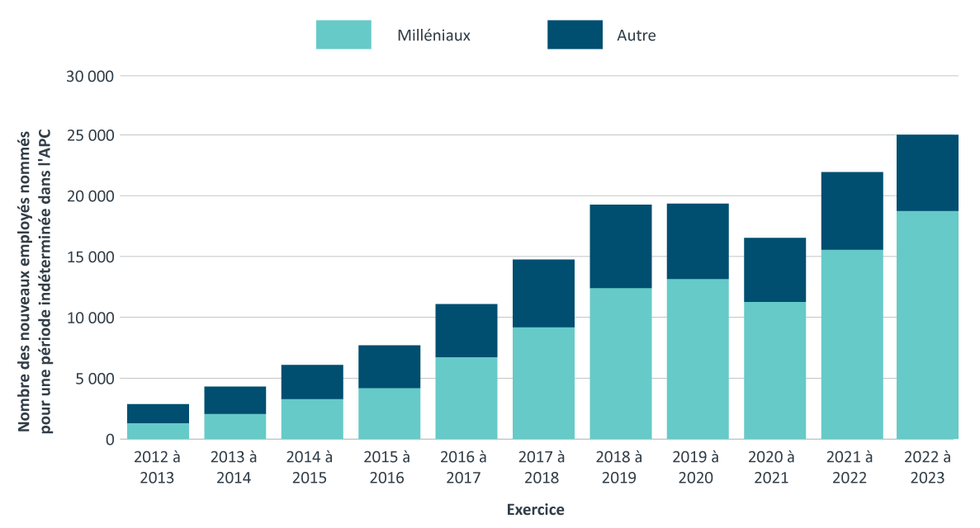
Task: Select the Autre segment for 2018 à 2019
Action: coord(620,246)
